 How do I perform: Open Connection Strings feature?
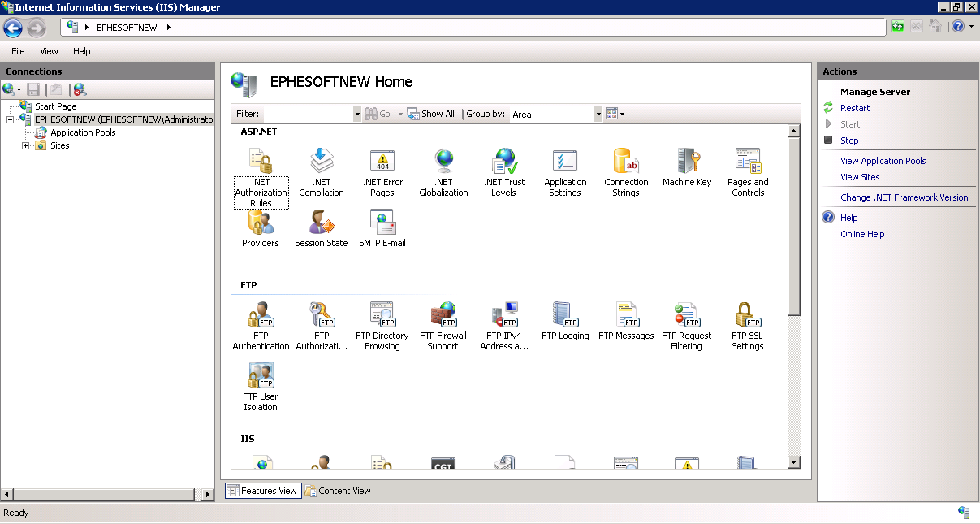(x=626, y=172)
